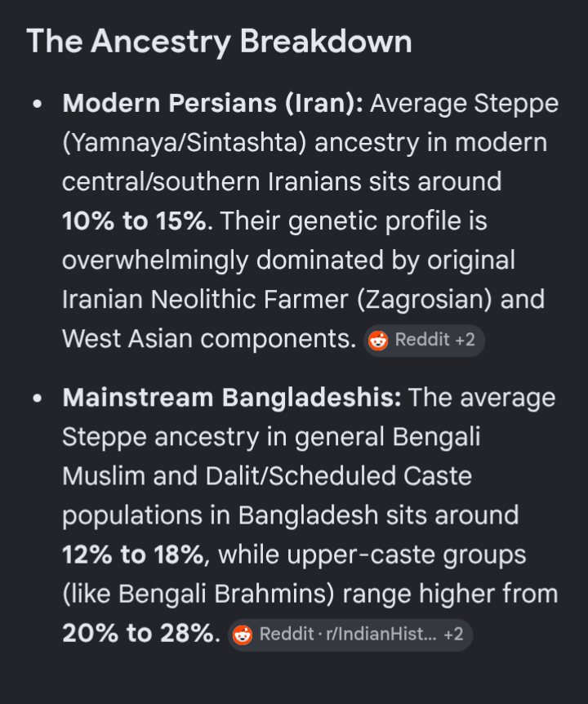Click the Iranian Neolithic Farmer phrase

(x=205, y=300)
